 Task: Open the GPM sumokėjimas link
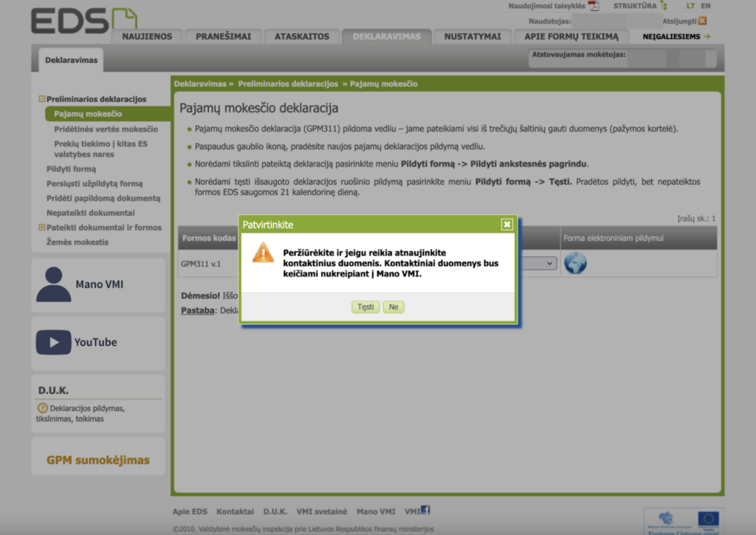(97, 460)
